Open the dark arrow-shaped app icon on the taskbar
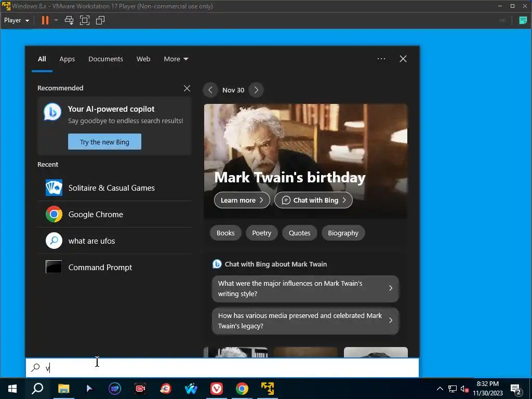532x399 pixels. click(89, 389)
